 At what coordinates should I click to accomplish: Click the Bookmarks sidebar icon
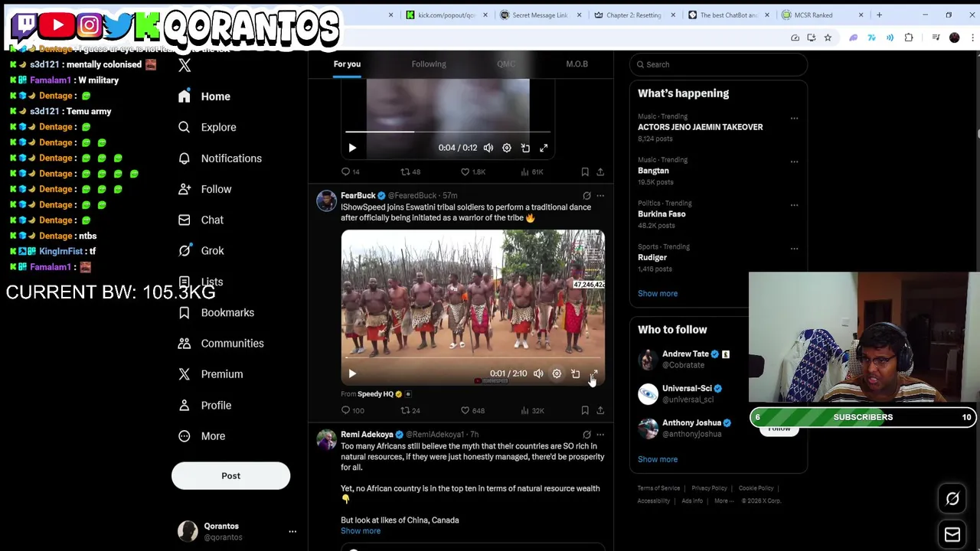[184, 312]
